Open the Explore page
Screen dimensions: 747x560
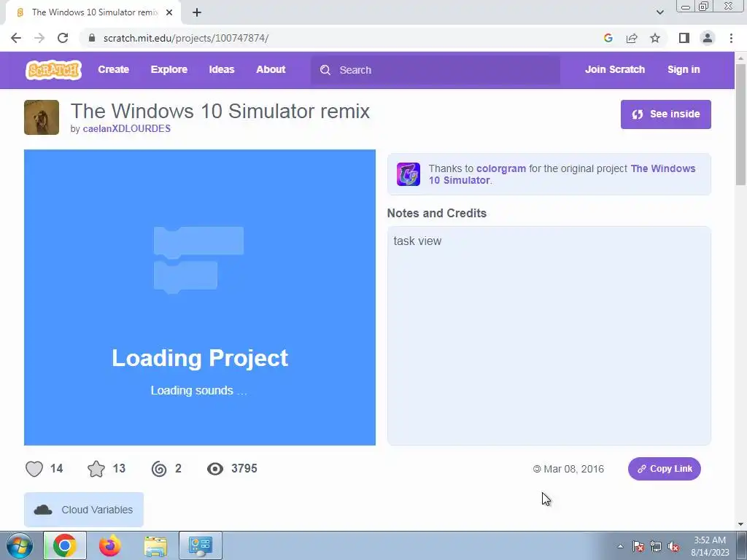(x=169, y=69)
